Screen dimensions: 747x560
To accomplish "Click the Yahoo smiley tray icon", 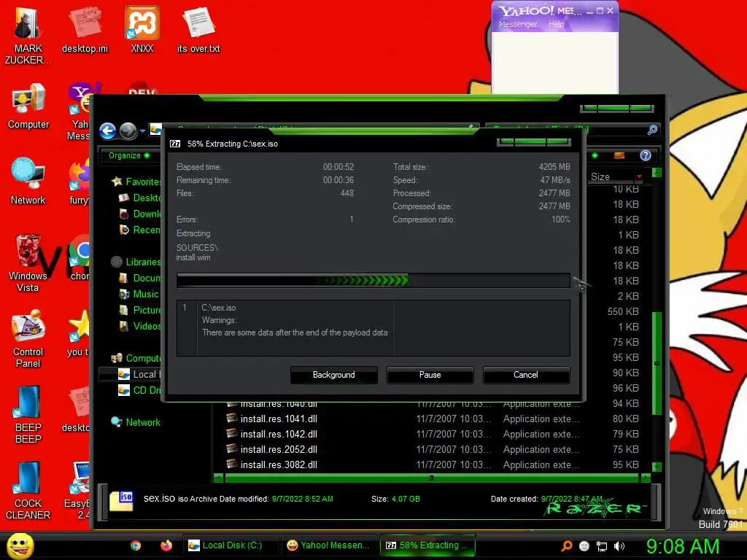I will coord(584,546).
